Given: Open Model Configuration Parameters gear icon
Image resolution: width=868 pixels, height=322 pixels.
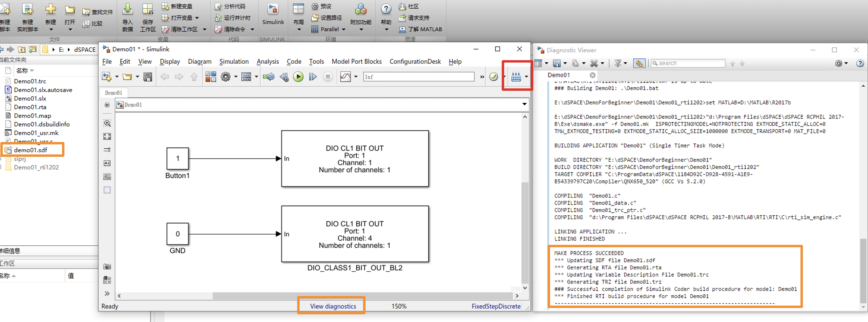Looking at the screenshot, I should [x=225, y=77].
